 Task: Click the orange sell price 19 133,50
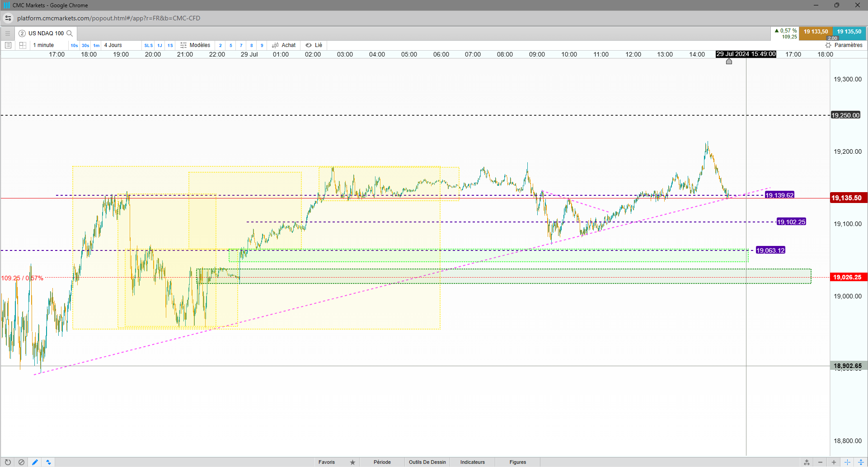[816, 32]
